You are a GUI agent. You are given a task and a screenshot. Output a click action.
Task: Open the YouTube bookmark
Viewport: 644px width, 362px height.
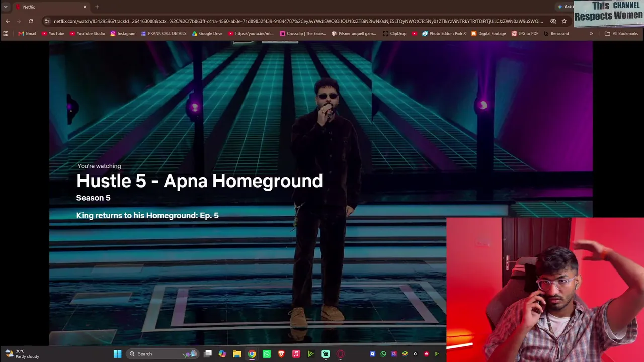click(53, 34)
